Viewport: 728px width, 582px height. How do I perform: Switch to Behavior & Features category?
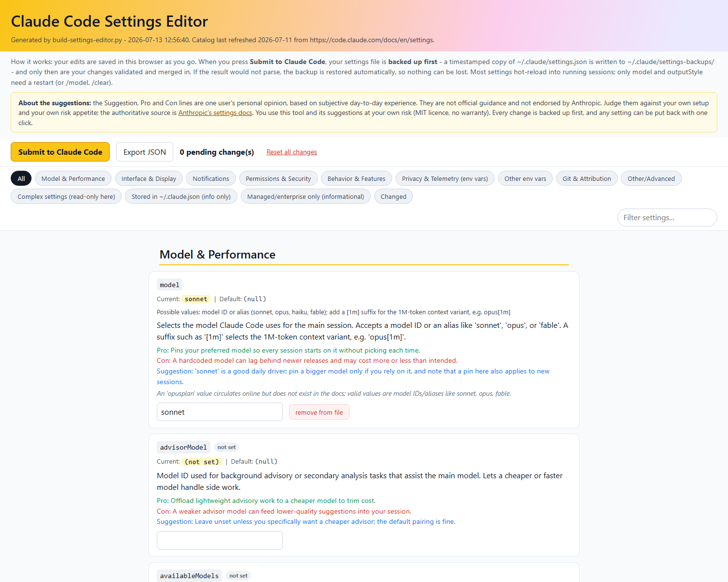356,178
